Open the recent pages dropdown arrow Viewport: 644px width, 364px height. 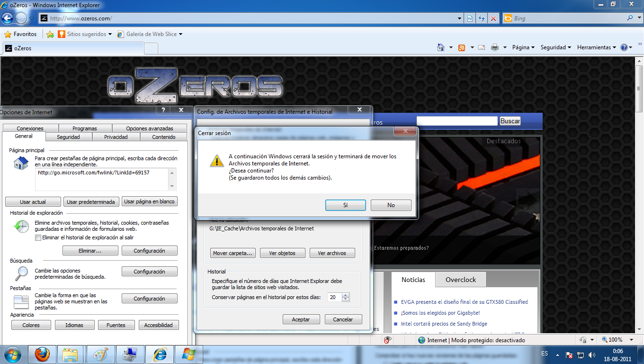point(31,18)
